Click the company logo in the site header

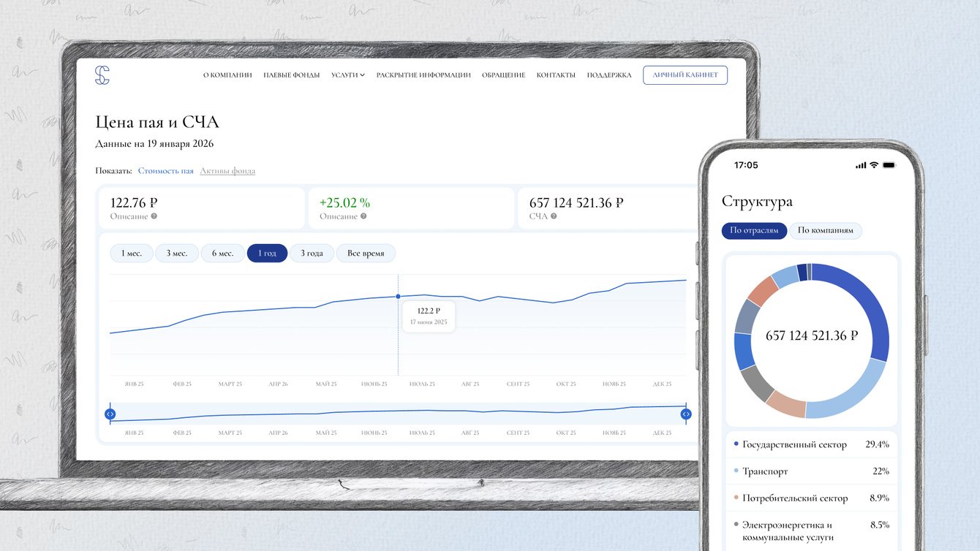pos(102,75)
